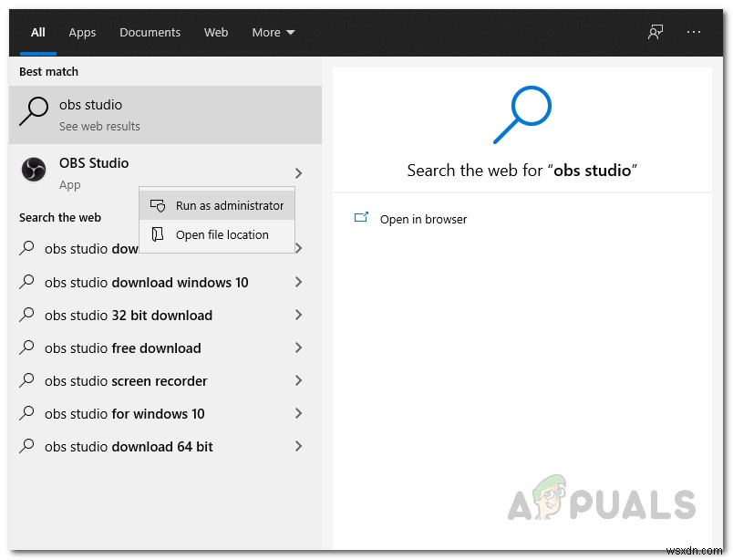
Task: Expand OBS Studio app result arrow
Action: 298,172
